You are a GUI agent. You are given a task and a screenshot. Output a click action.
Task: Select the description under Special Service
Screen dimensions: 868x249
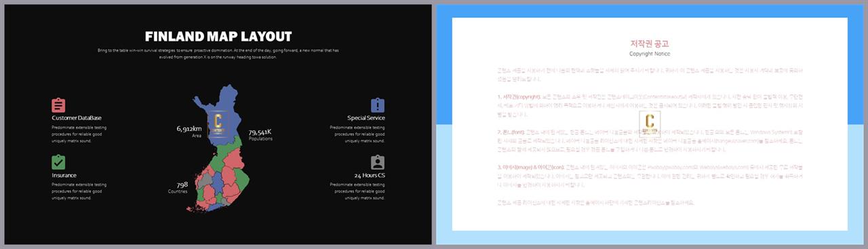coord(358,134)
